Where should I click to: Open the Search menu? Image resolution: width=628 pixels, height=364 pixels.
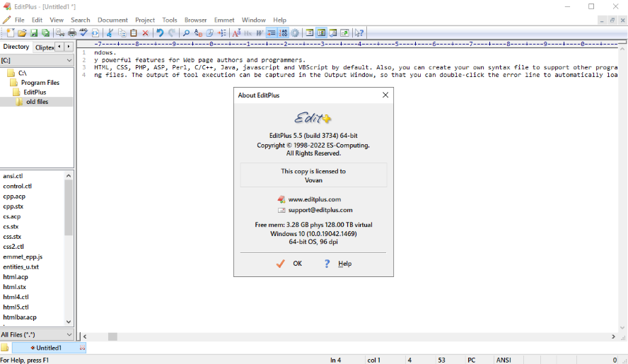coord(81,20)
